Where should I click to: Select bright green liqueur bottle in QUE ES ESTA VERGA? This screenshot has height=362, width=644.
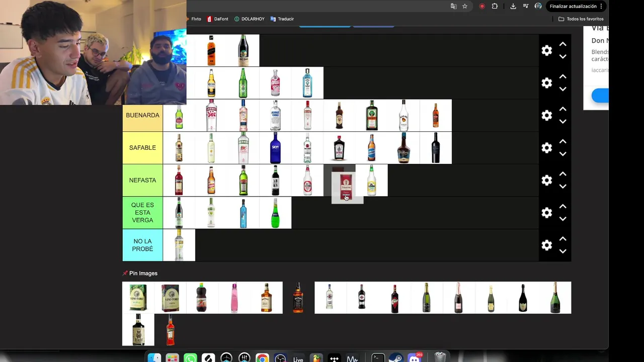275,213
